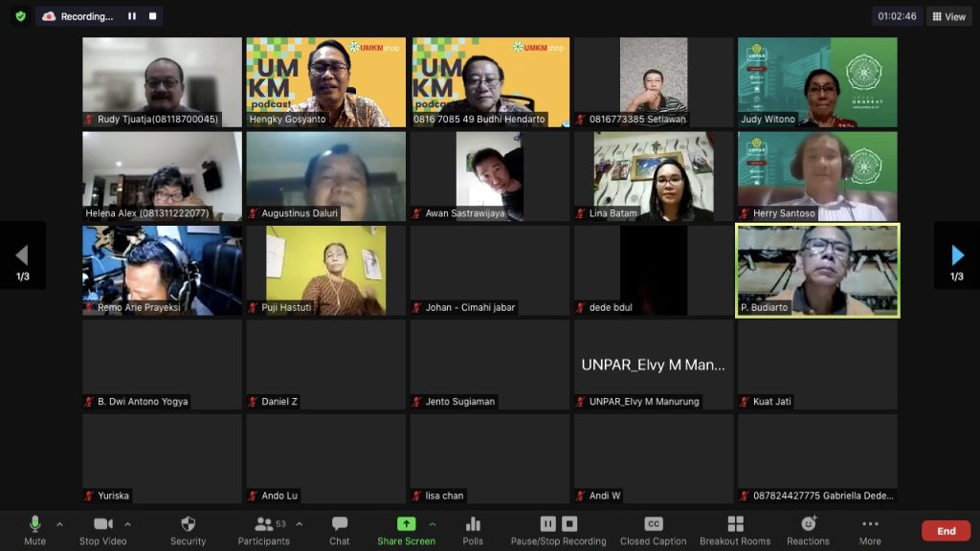This screenshot has height=551, width=980.
Task: Open the Chat panel
Action: 340,524
